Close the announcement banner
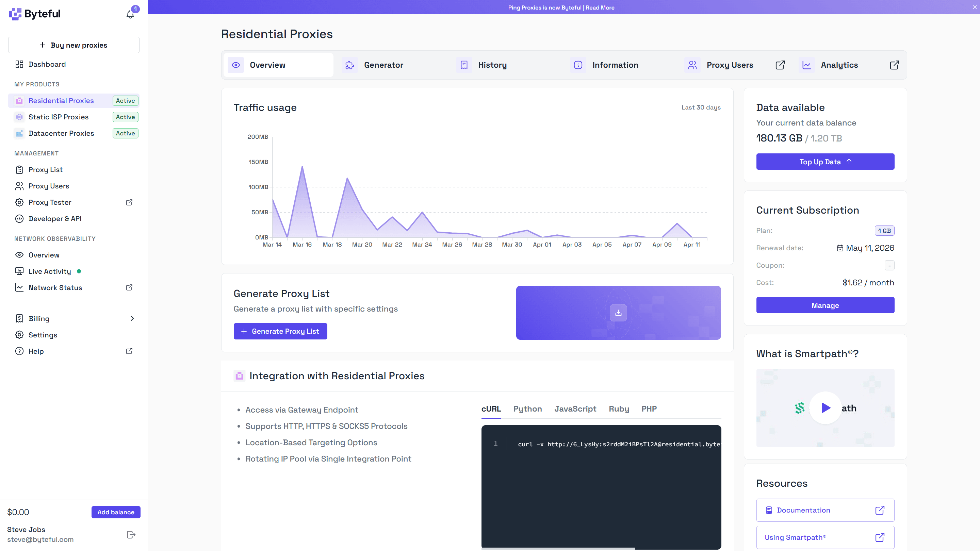This screenshot has width=980, height=551. click(974, 7)
